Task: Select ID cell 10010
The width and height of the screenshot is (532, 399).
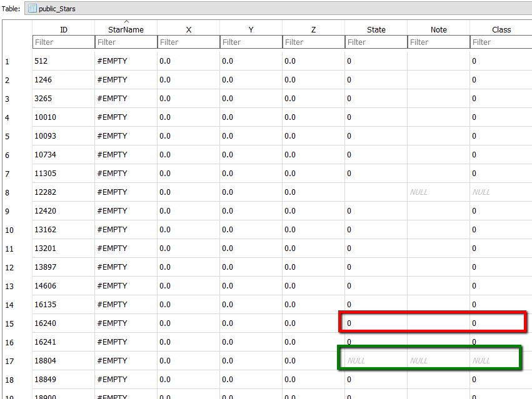Action: (63, 117)
